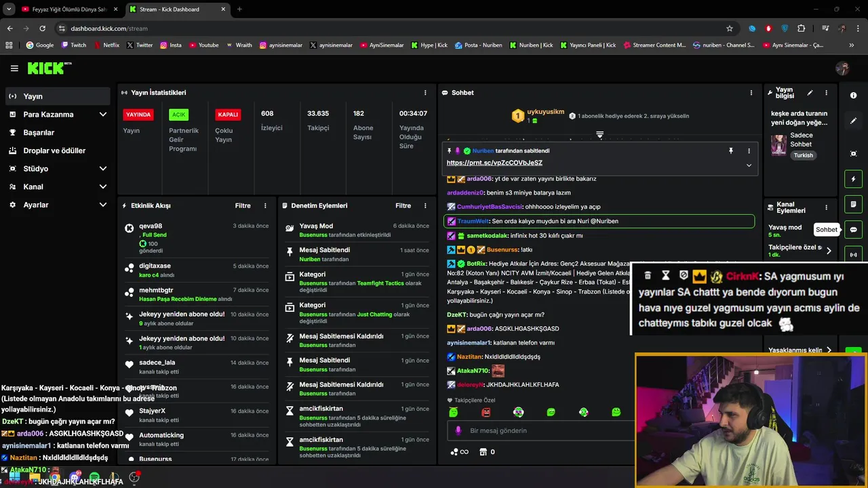Image resolution: width=868 pixels, height=488 pixels.
Task: Click the Kick logo
Action: pos(49,68)
